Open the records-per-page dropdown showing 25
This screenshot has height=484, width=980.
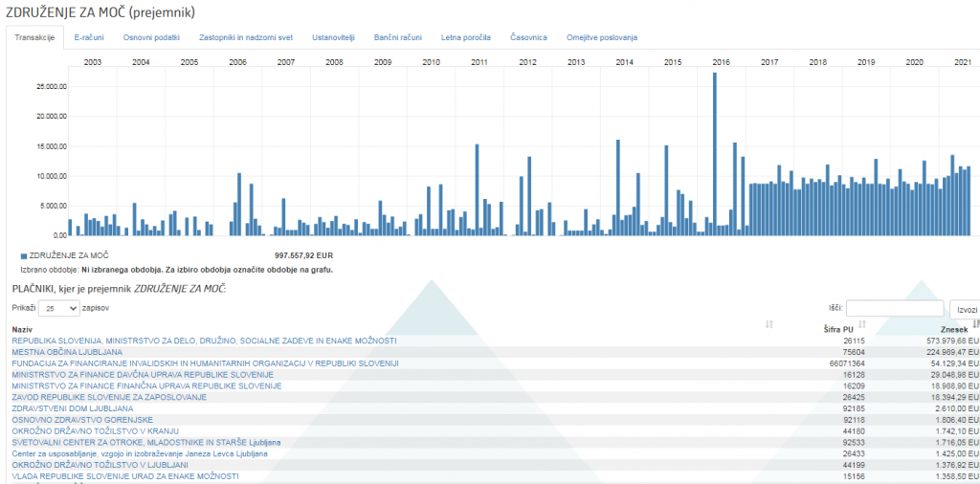tap(59, 309)
